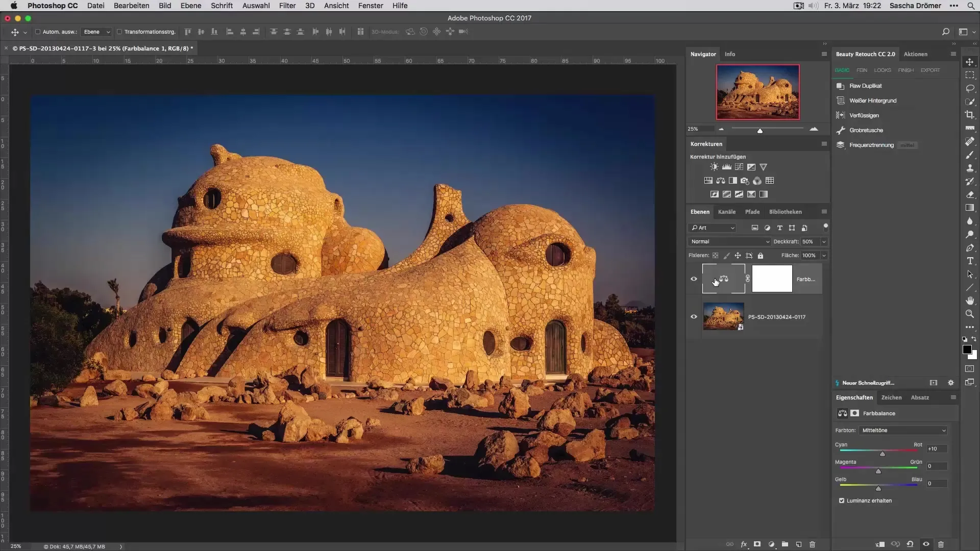Image resolution: width=980 pixels, height=551 pixels.
Task: Add a Levels adjustment layer
Action: (726, 167)
